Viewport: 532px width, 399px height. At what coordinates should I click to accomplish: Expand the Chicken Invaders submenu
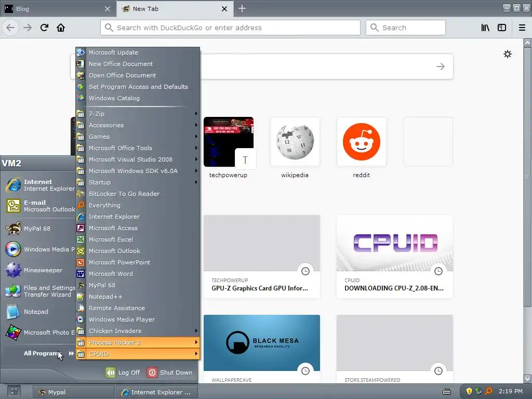pyautogui.click(x=138, y=331)
